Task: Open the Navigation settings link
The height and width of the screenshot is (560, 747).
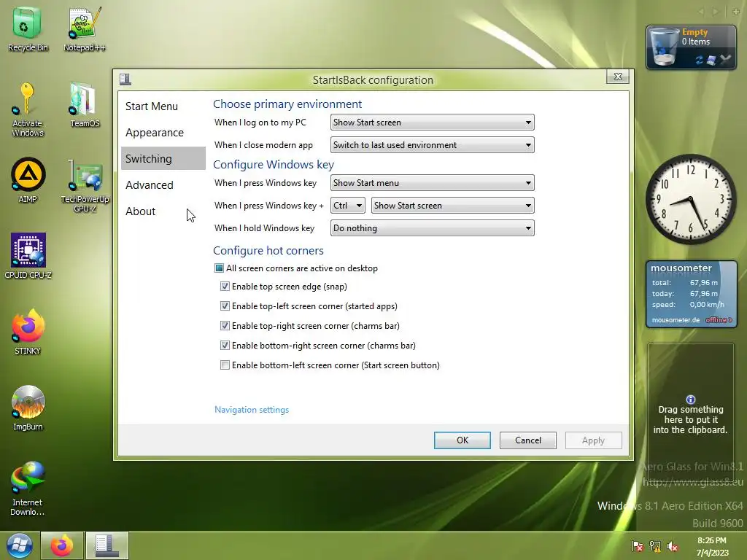Action: pos(252,410)
